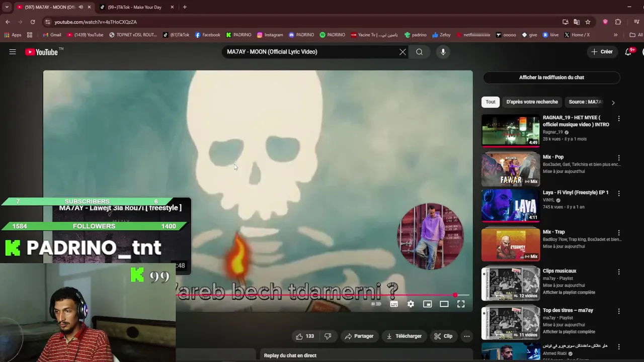Mute the YouTube tab via speaker icon
Viewport: 644px width, 362px height.
(80, 7)
